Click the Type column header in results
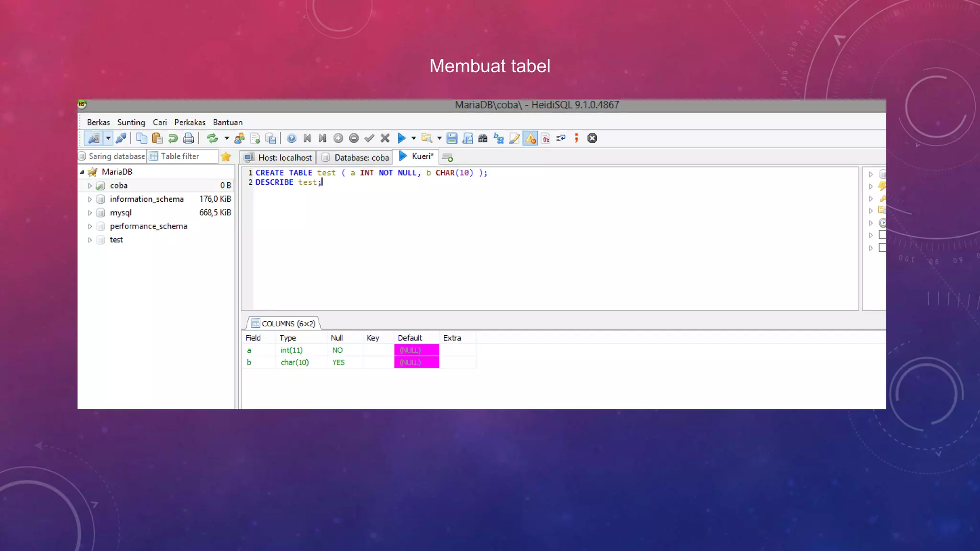The height and width of the screenshot is (551, 980). tap(288, 338)
